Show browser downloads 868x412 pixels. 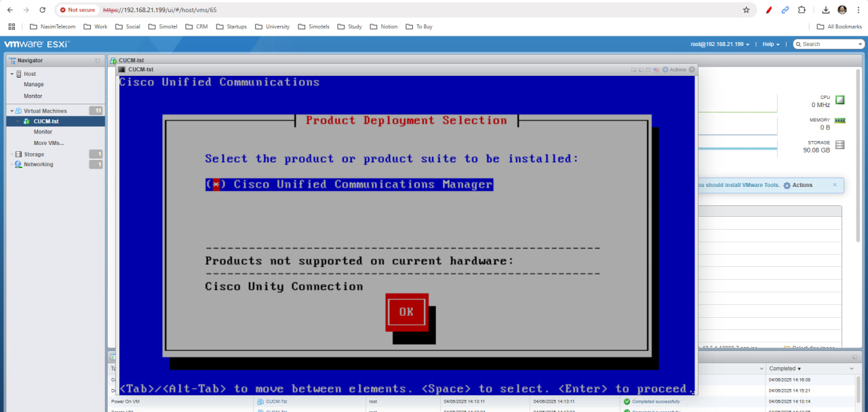pyautogui.click(x=826, y=10)
